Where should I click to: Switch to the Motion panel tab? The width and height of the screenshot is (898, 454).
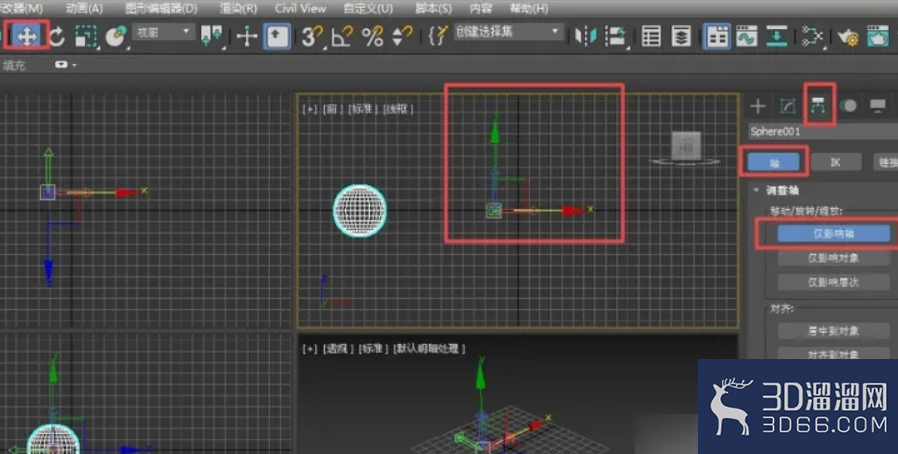pyautogui.click(x=848, y=106)
